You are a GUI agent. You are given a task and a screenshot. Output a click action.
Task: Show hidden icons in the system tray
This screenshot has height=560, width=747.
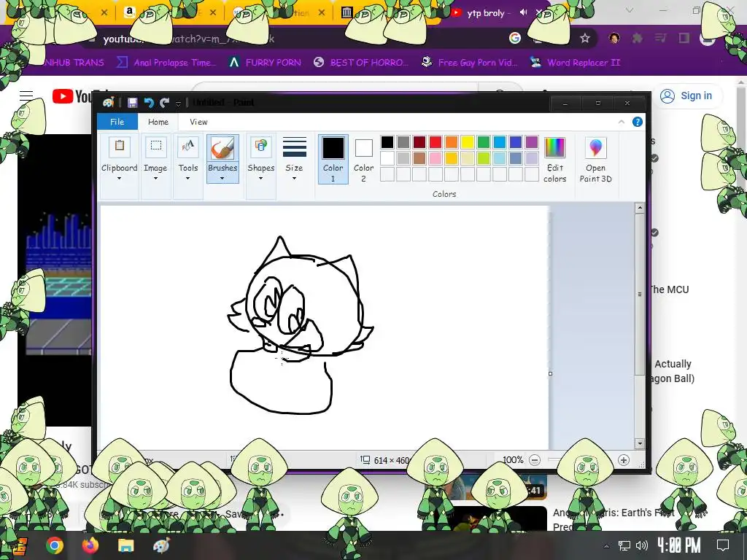coord(606,545)
